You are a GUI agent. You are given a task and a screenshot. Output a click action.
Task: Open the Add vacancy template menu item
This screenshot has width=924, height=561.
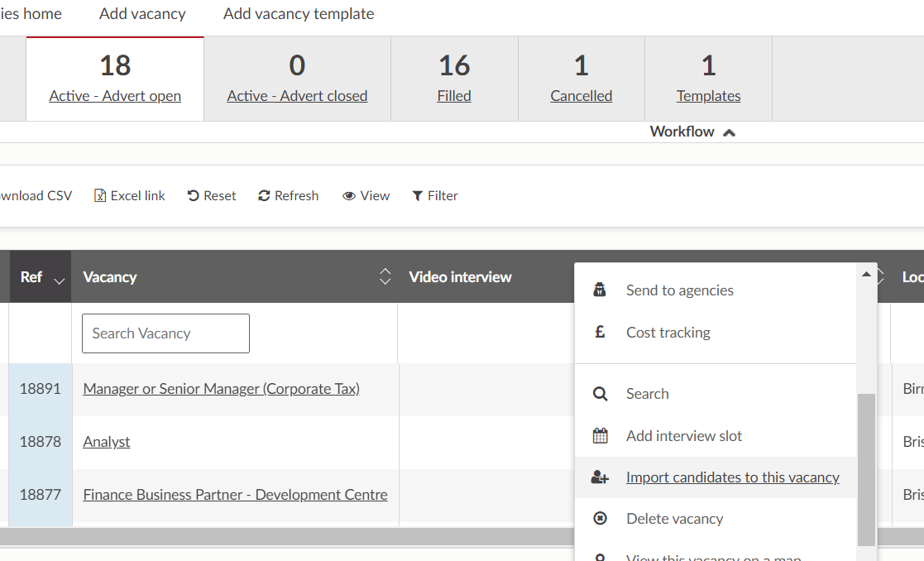click(299, 14)
